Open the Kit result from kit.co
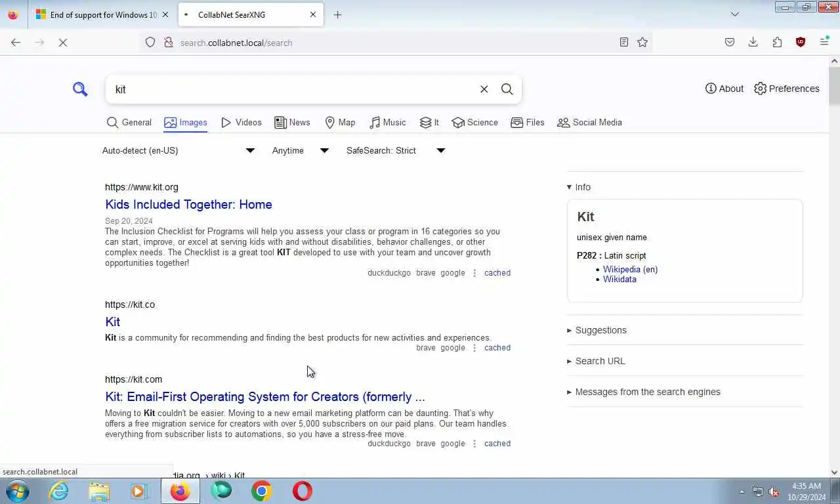 pos(112,322)
